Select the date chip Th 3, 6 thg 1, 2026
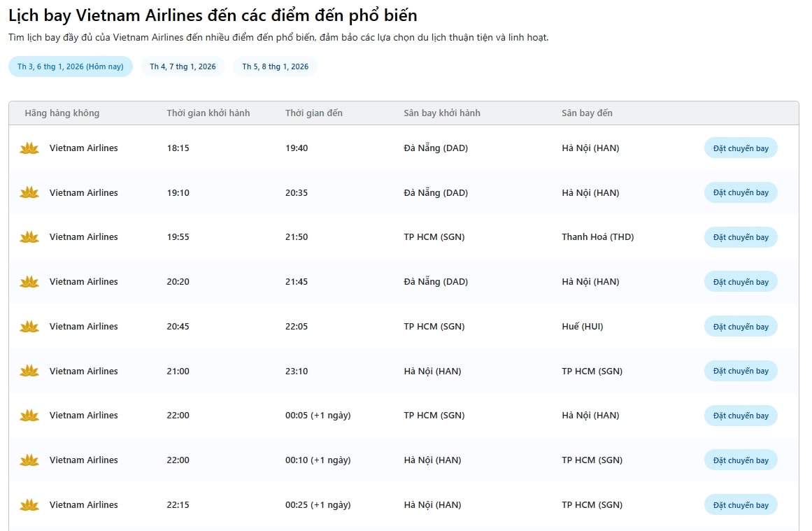Image resolution: width=812 pixels, height=531 pixels. pos(70,66)
